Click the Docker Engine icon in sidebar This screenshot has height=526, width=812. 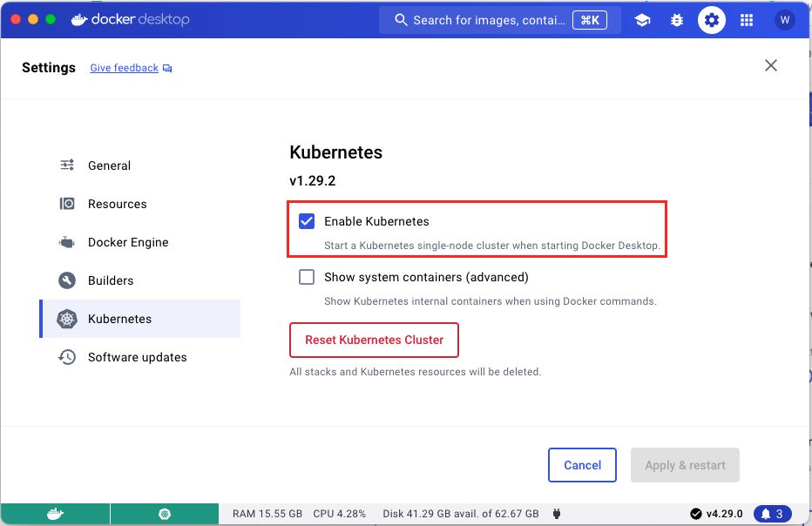[x=67, y=242]
